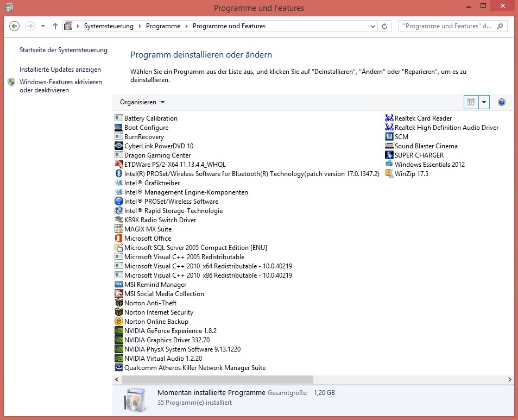
Task: Select Dragon Gaming Center entry
Action: pos(153,155)
